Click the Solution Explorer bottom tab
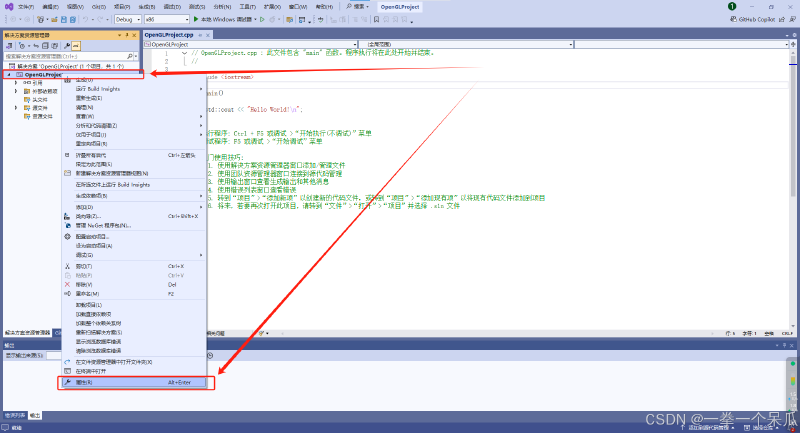Viewport: 800px width, 433px height. [28, 333]
